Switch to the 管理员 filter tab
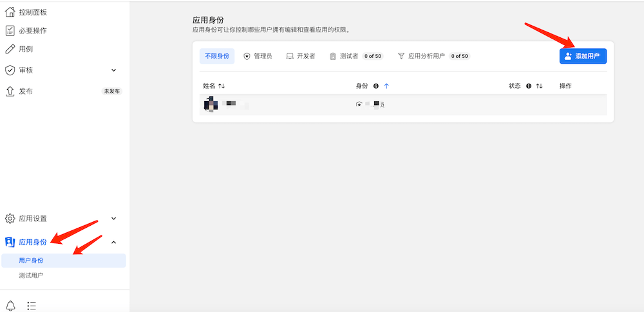 (x=258, y=56)
